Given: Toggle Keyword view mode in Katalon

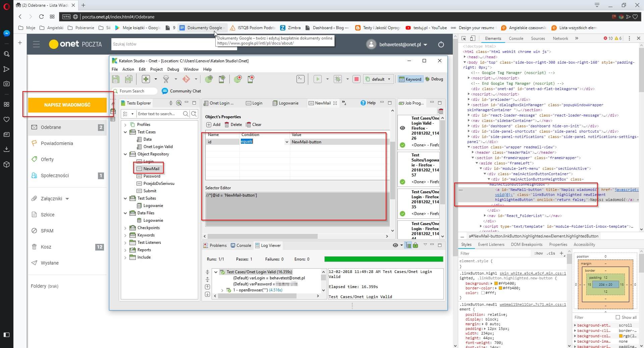Looking at the screenshot, I should click(x=410, y=79).
